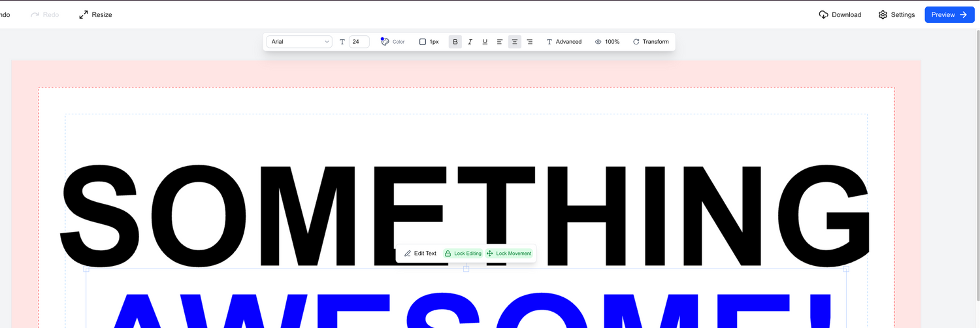Center align the text
980x328 pixels.
click(515, 42)
